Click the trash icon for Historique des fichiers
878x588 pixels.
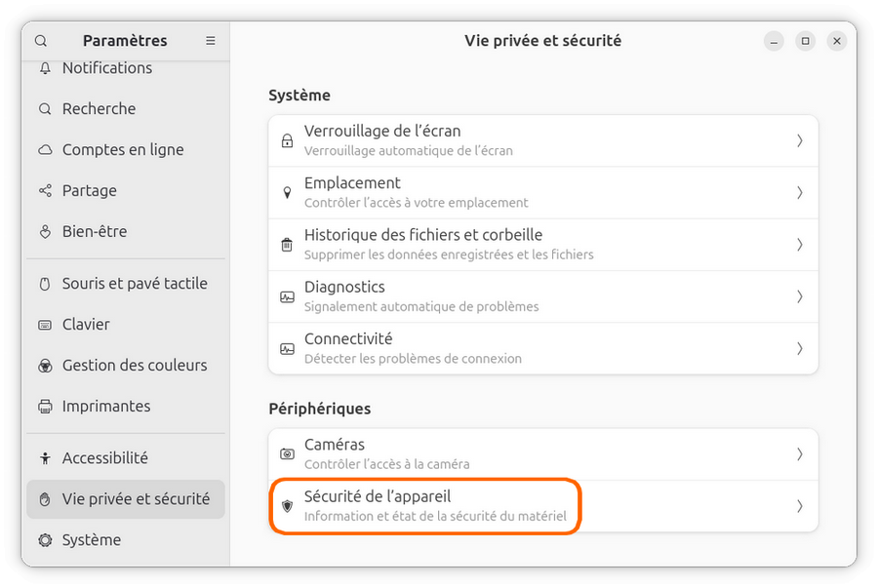[287, 245]
